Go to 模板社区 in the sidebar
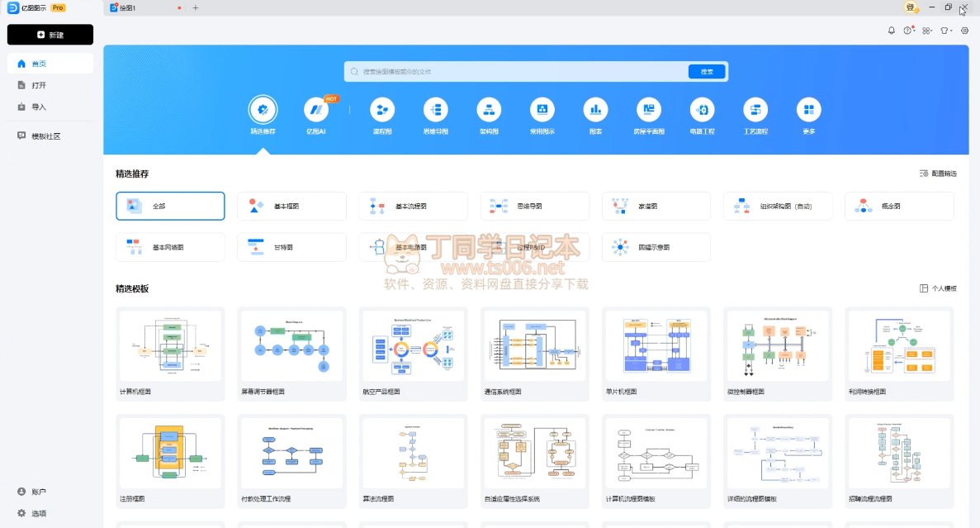The image size is (980, 528). pos(45,136)
